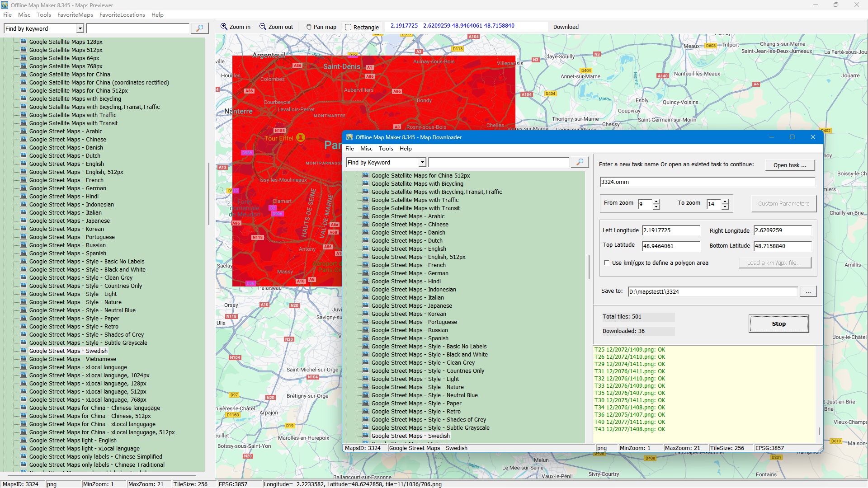Select the Pan map hand tool

pyautogui.click(x=321, y=27)
